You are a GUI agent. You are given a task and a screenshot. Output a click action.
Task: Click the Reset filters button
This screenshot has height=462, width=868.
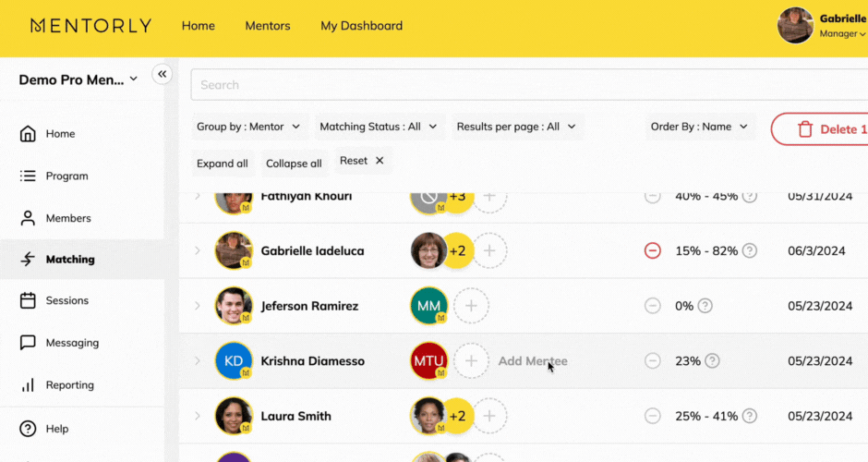coord(362,161)
